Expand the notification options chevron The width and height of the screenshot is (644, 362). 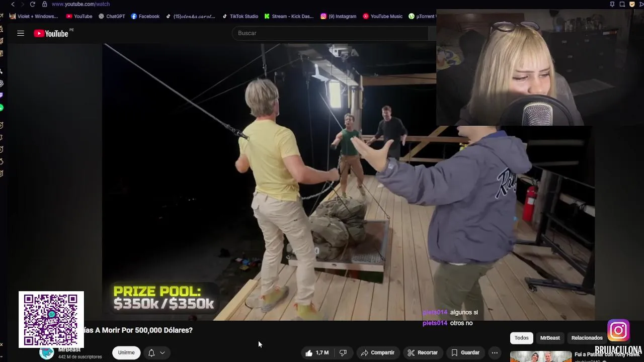(x=163, y=353)
